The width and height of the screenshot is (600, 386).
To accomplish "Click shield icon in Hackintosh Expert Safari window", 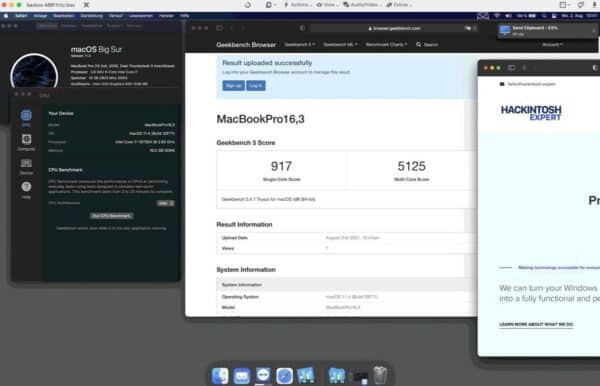I will click(595, 68).
